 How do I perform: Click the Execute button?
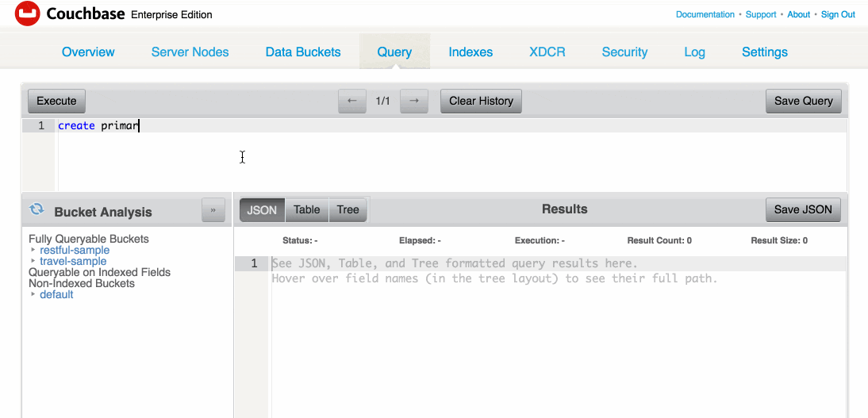[56, 101]
